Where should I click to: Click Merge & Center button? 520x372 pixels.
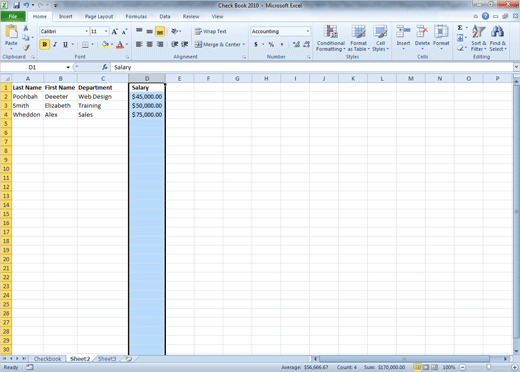[x=217, y=44]
